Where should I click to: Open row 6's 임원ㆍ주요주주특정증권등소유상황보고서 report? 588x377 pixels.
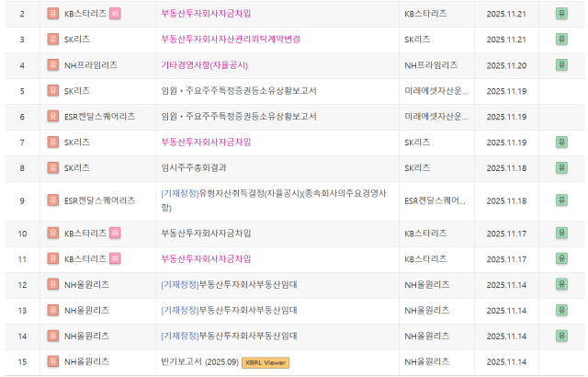coord(239,116)
